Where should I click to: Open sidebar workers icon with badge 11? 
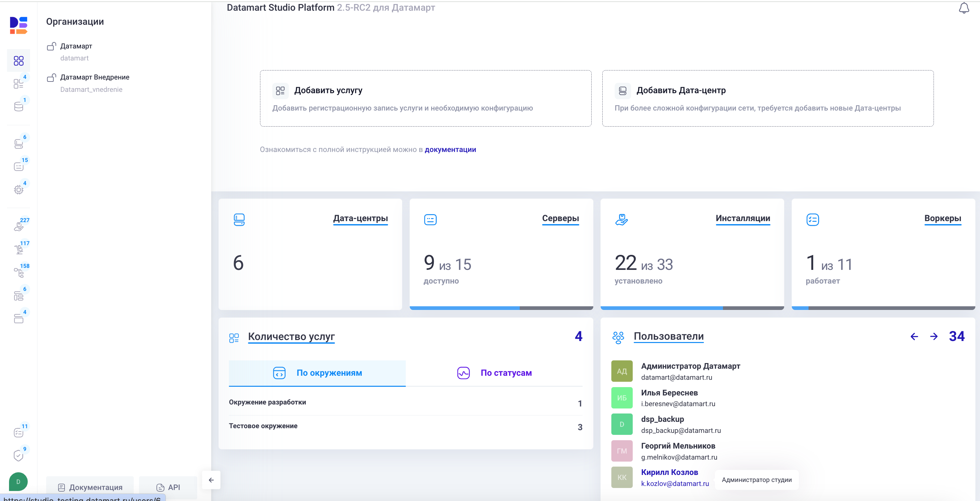point(18,433)
